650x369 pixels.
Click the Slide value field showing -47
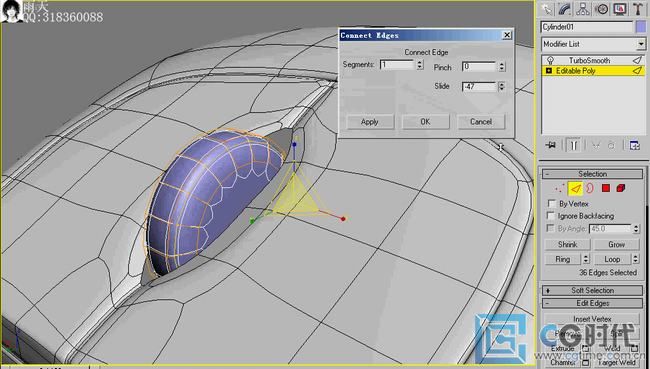coord(479,86)
